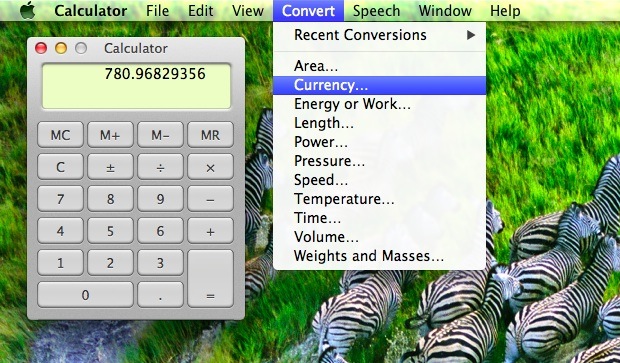Choose Area conversion
Screen dimensions: 620x363
click(x=379, y=66)
